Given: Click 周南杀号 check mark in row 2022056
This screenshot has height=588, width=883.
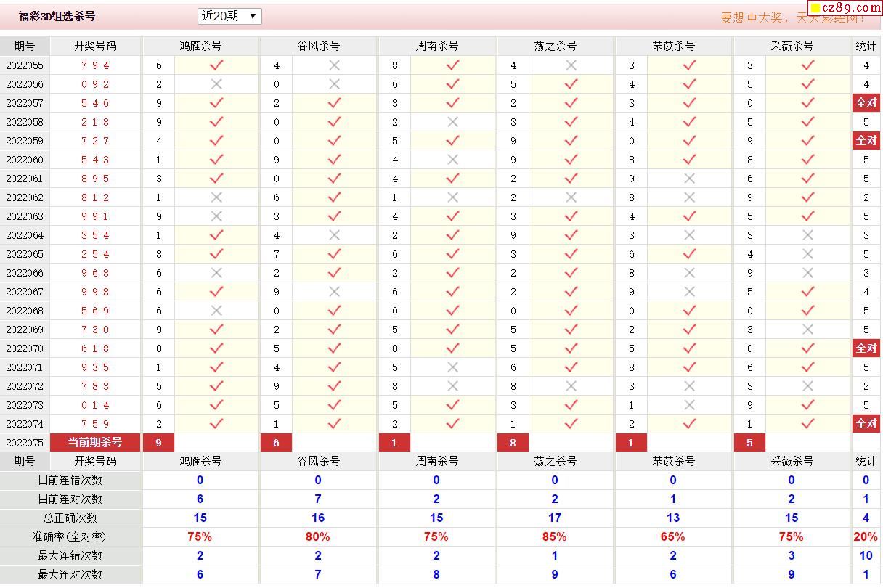Looking at the screenshot, I should (x=452, y=84).
